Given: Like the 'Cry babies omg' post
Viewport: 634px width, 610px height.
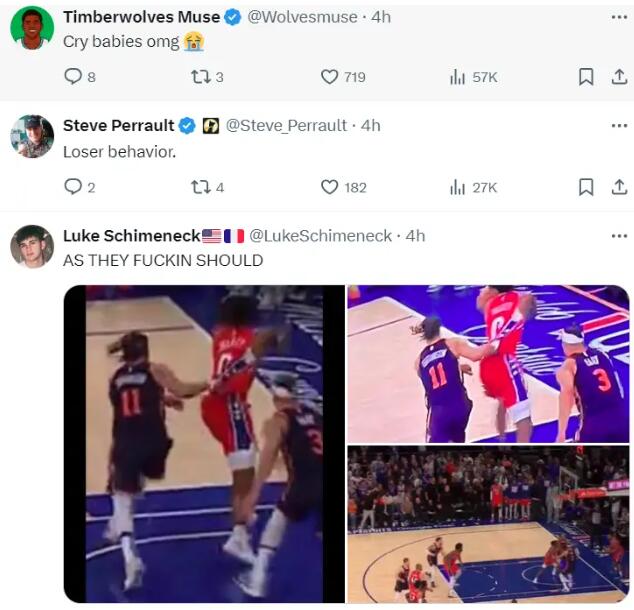Looking at the screenshot, I should (330, 77).
